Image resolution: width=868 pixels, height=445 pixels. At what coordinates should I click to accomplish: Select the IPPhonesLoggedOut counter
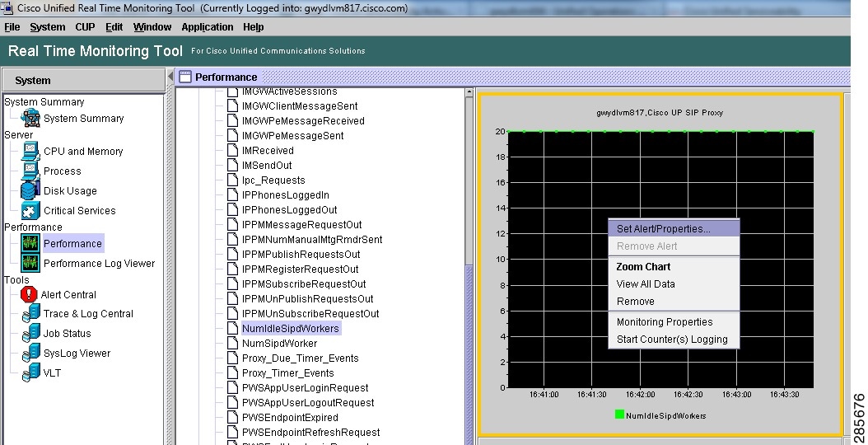pos(290,210)
